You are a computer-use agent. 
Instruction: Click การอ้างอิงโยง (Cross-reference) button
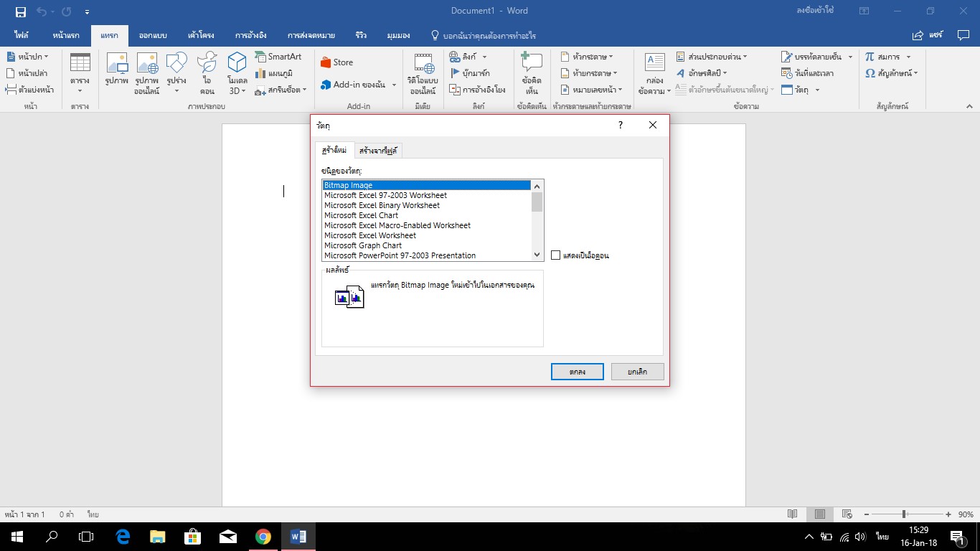tap(478, 90)
